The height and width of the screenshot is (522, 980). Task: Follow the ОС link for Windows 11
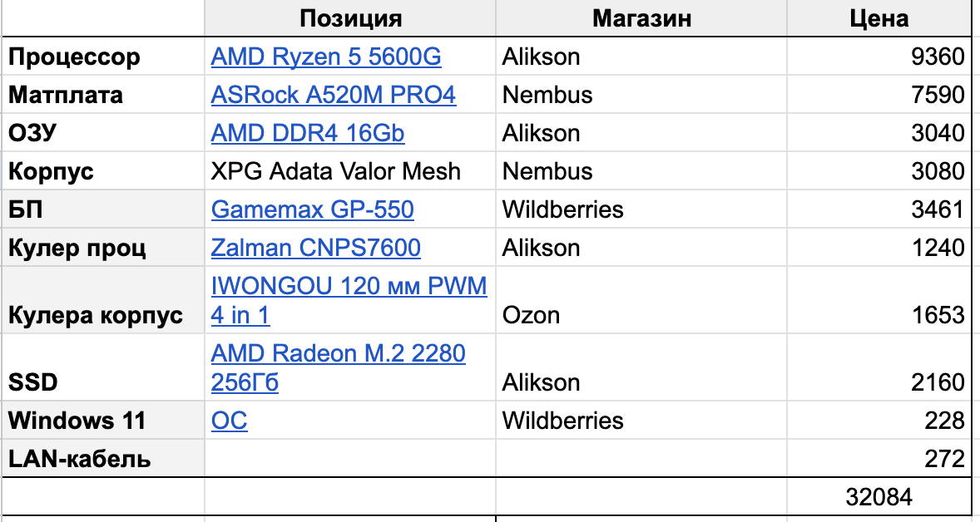point(229,421)
